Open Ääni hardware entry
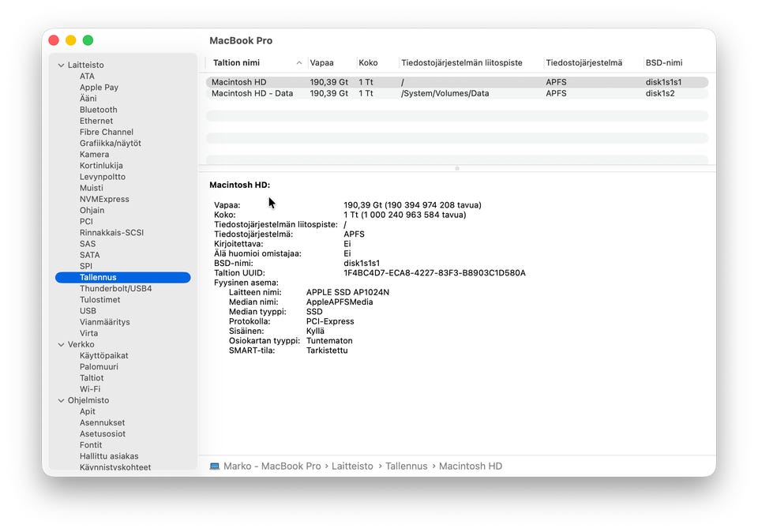This screenshot has width=758, height=532. point(88,99)
